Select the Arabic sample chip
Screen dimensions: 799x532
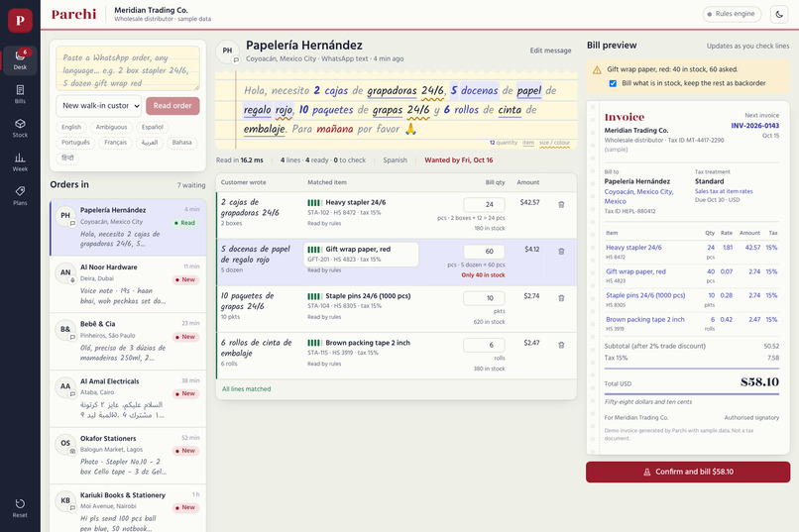point(150,143)
